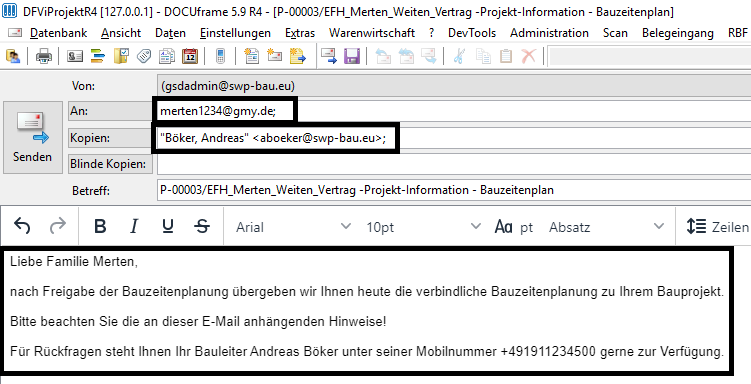Image resolution: width=751 pixels, height=384 pixels.
Task: Toggle underline formatting
Action: click(168, 226)
